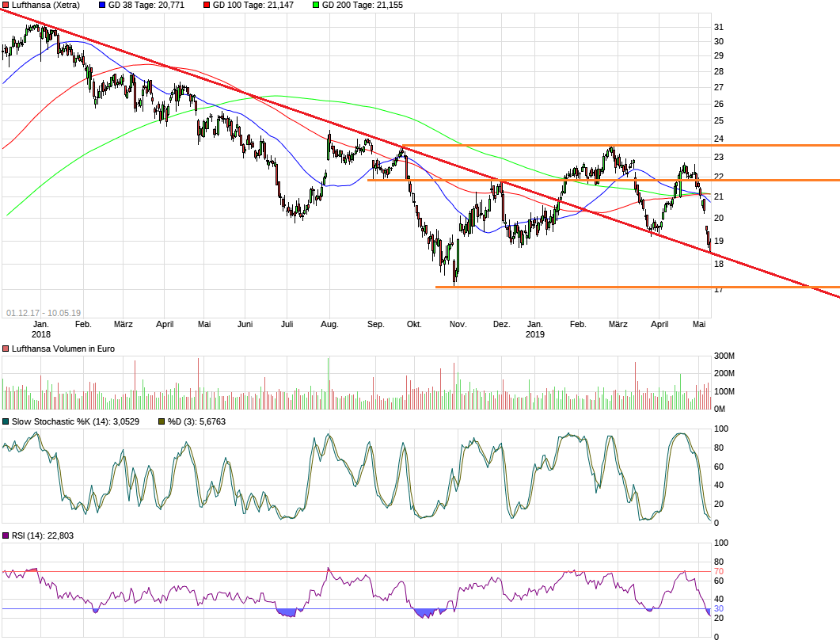Click the date range '01.12.17 - 10.05.19'
Screen dimensions: 840x644
tap(44, 313)
